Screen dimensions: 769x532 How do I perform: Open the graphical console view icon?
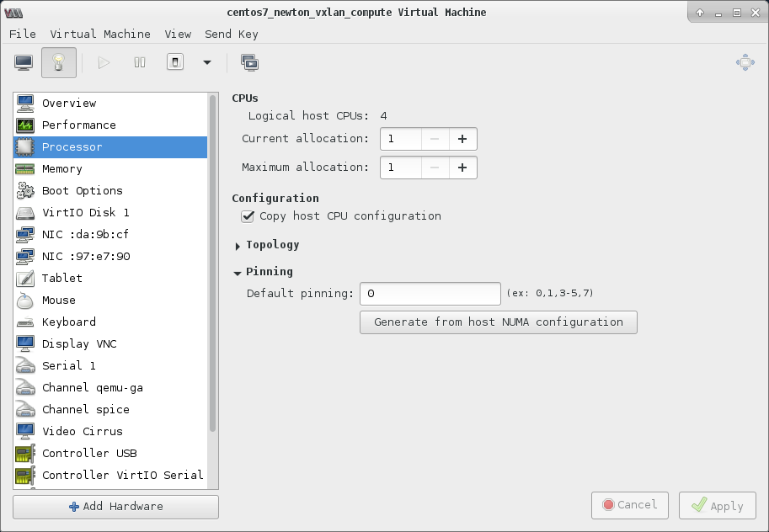pos(24,62)
